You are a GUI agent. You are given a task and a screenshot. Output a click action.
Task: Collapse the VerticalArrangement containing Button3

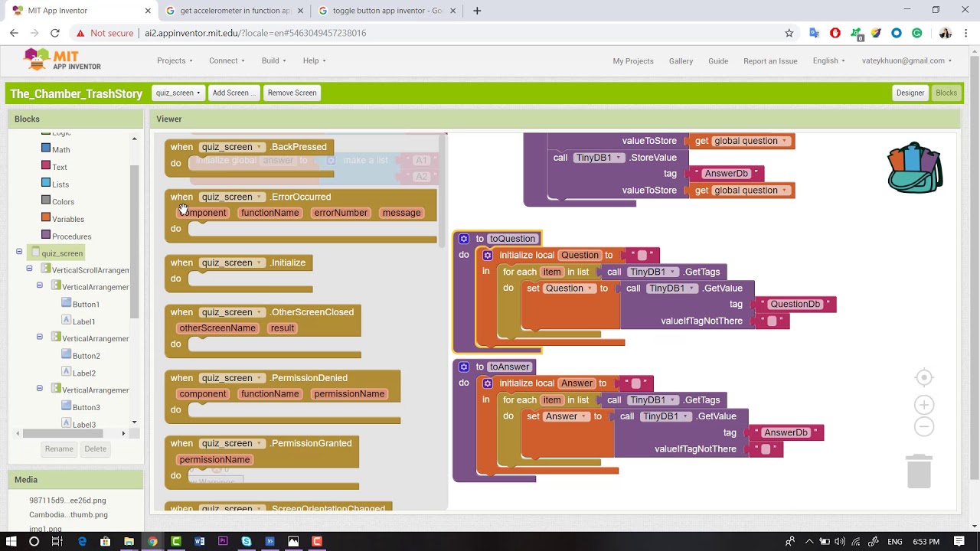pyautogui.click(x=40, y=388)
